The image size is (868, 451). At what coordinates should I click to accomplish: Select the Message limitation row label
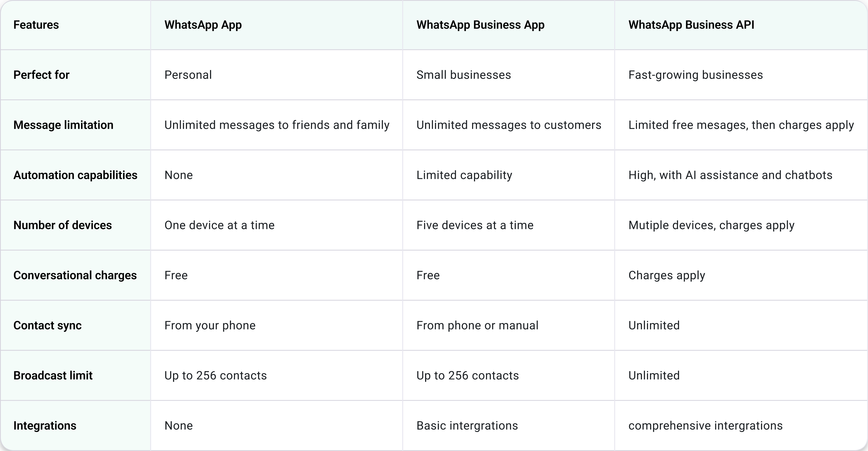pos(63,125)
